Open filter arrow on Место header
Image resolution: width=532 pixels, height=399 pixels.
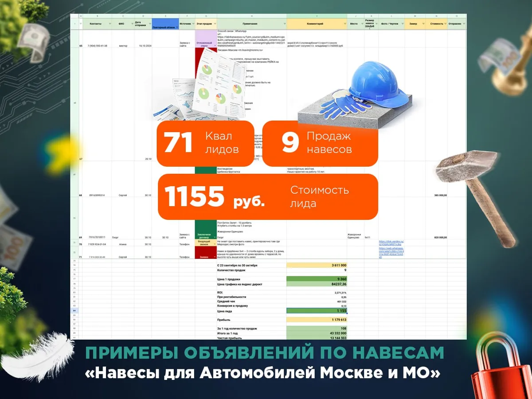[x=361, y=23]
